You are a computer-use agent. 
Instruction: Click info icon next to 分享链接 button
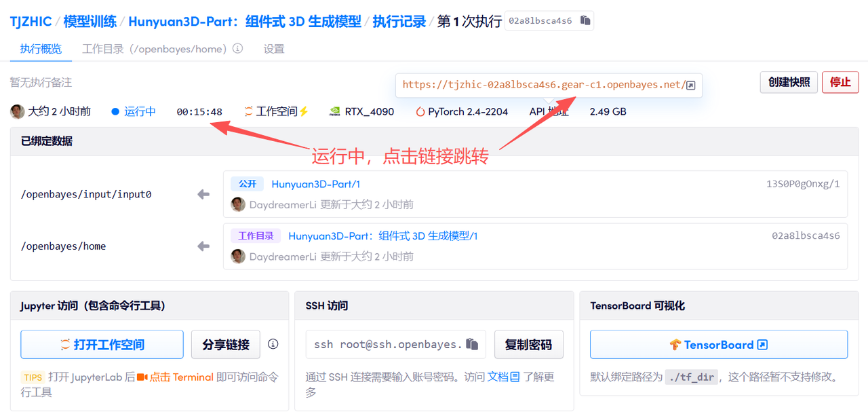[x=273, y=344]
